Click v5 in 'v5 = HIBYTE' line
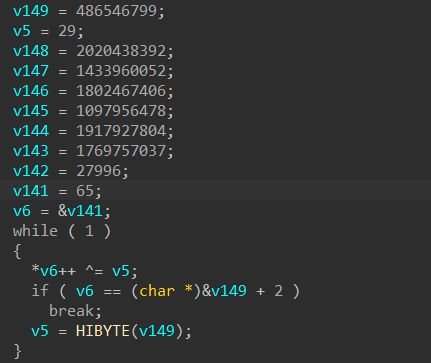Image resolution: width=431 pixels, height=363 pixels. (x=40, y=331)
